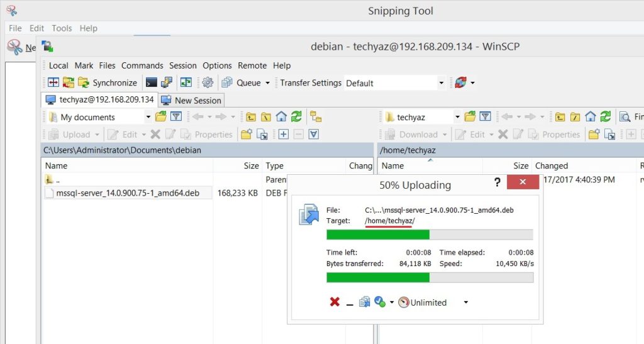Image resolution: width=644 pixels, height=344 pixels.
Task: Click the red X cancel transfer icon
Action: [x=335, y=302]
